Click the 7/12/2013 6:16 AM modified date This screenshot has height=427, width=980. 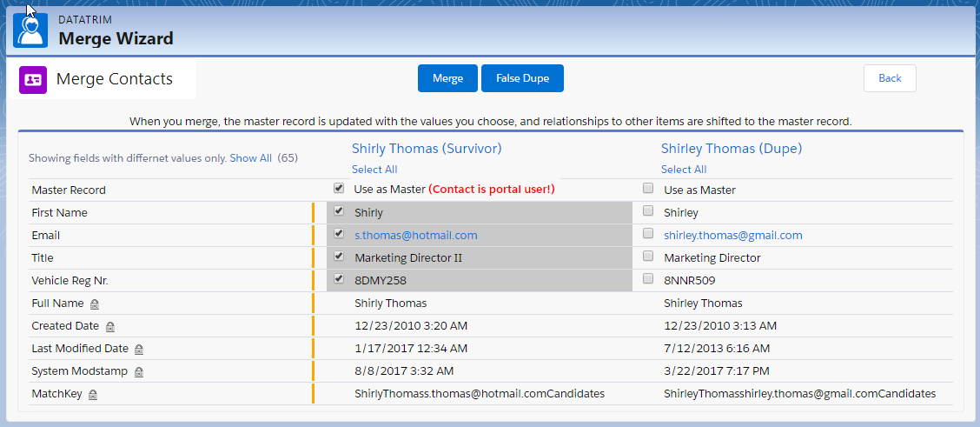coord(717,348)
